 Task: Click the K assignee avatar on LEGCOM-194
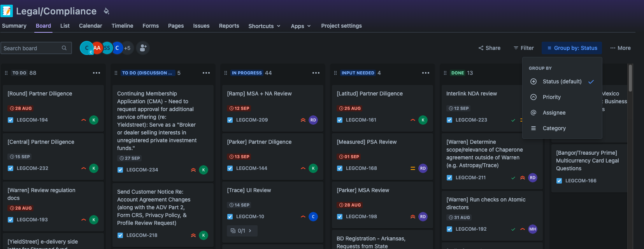[94, 120]
